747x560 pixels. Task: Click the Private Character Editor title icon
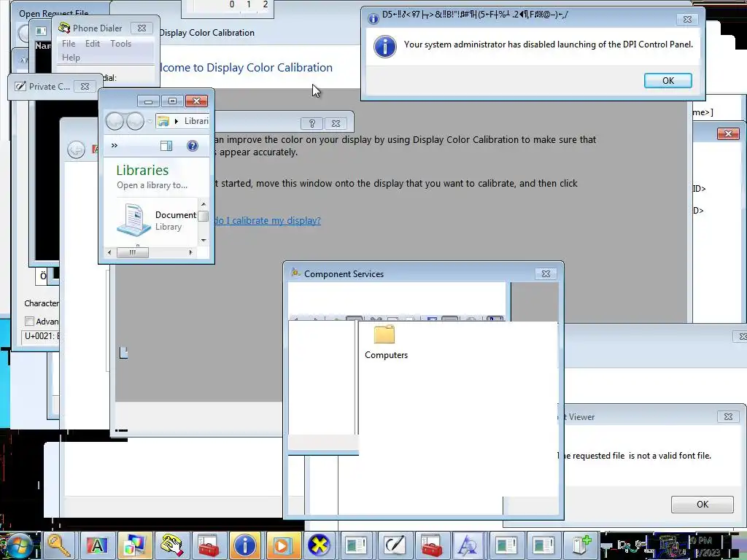pos(20,86)
